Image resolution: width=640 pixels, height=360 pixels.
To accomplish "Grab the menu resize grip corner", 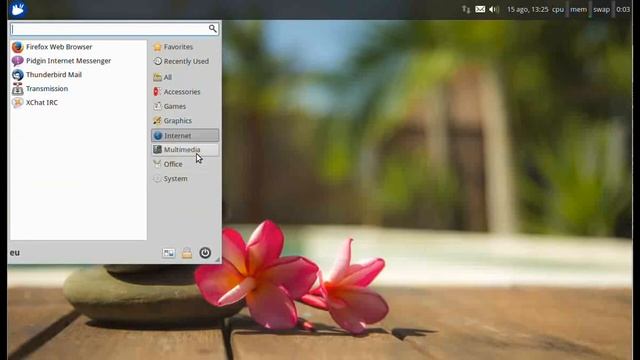I will pyautogui.click(x=218, y=260).
